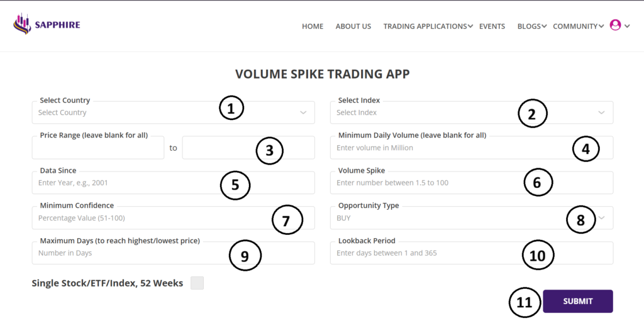This screenshot has width=644, height=321.
Task: Go to the Home menu item
Action: (313, 26)
